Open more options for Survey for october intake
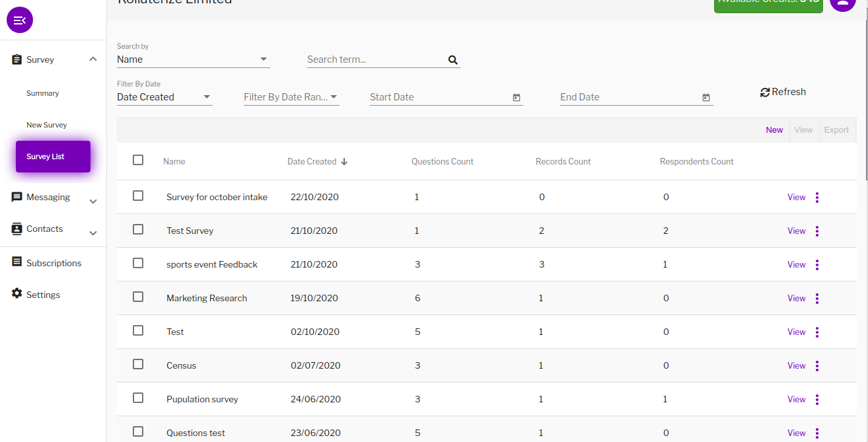868x442 pixels. [x=817, y=197]
